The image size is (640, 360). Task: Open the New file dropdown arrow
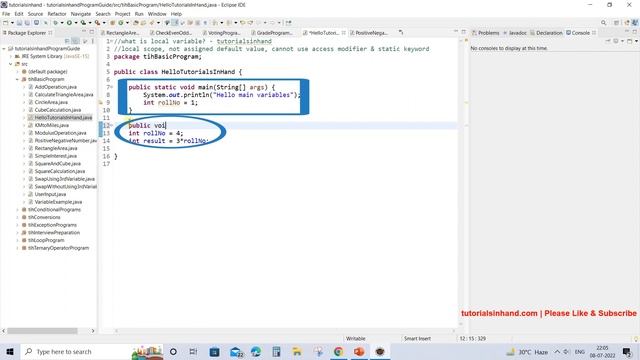pos(12,22)
